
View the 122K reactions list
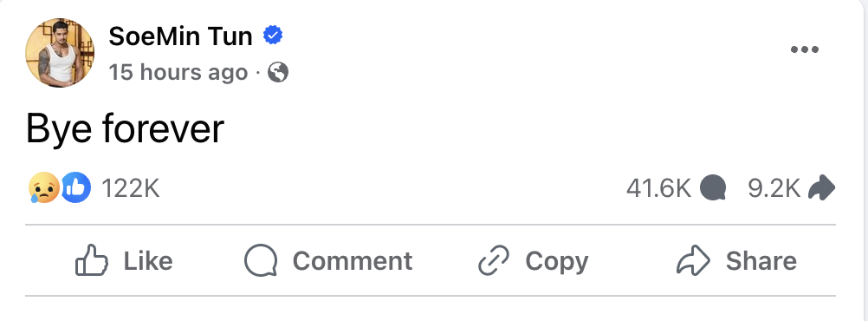click(x=131, y=188)
